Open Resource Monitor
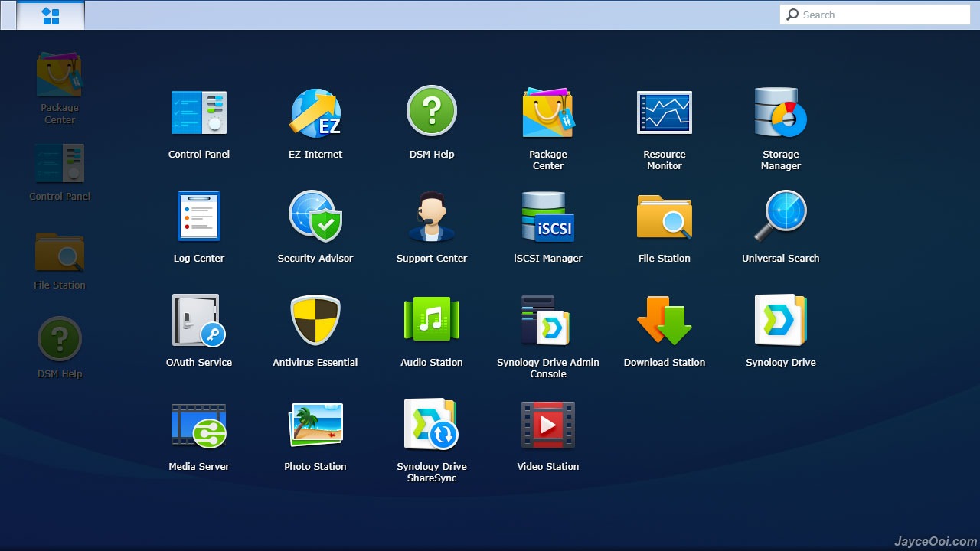 click(x=665, y=112)
